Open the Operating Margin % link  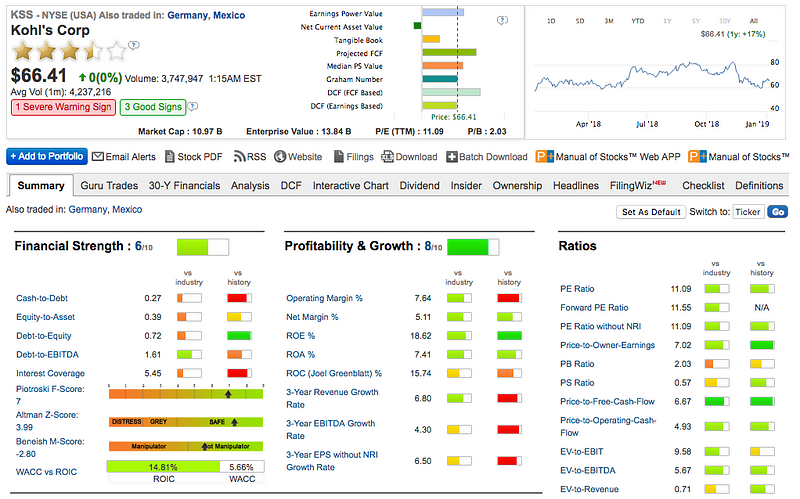(324, 298)
